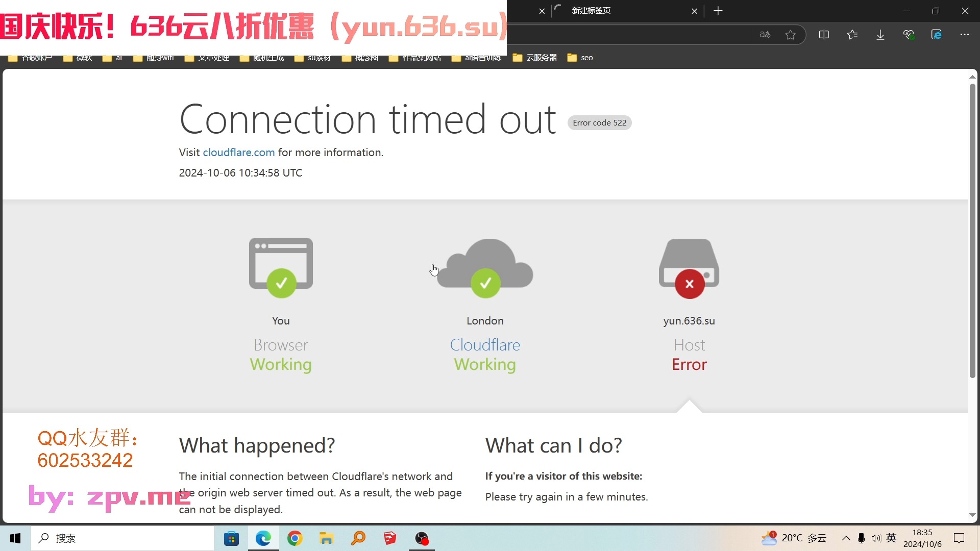Screen dimensions: 980x551
Task: Open the orange magnifier search app in taskbar
Action: [359, 538]
